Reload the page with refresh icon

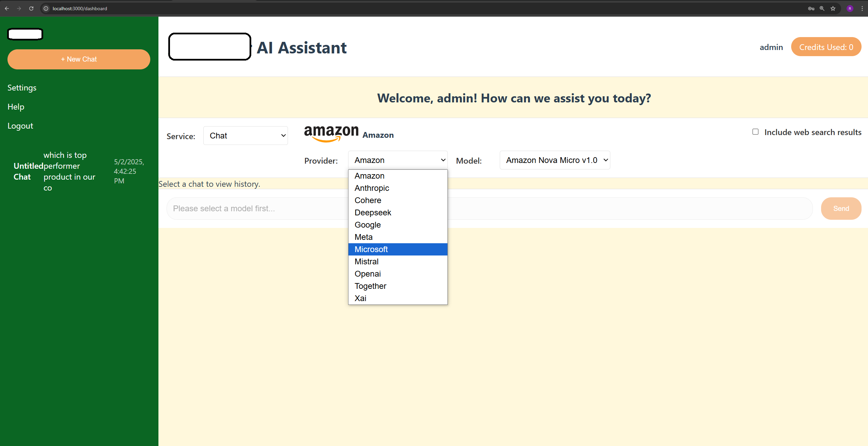coord(31,9)
